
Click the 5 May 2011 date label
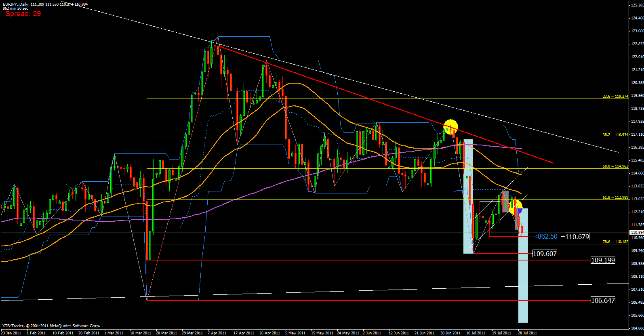(295, 333)
